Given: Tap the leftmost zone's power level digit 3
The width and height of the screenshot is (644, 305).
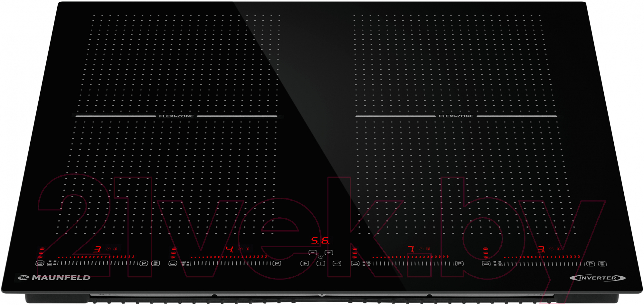Looking at the screenshot, I should point(98,249).
